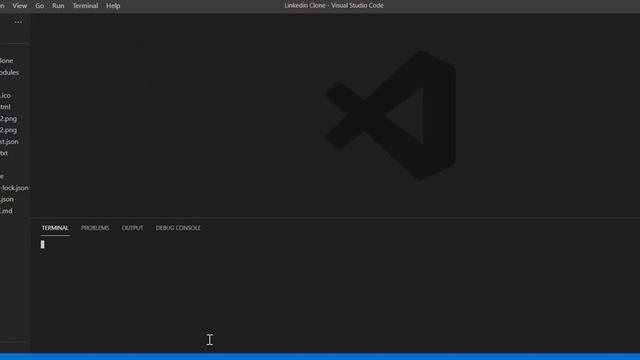Viewport: 640px width, 360px height.
Task: Switch to the DEBUG CONSOLE tab
Action: pyautogui.click(x=178, y=228)
